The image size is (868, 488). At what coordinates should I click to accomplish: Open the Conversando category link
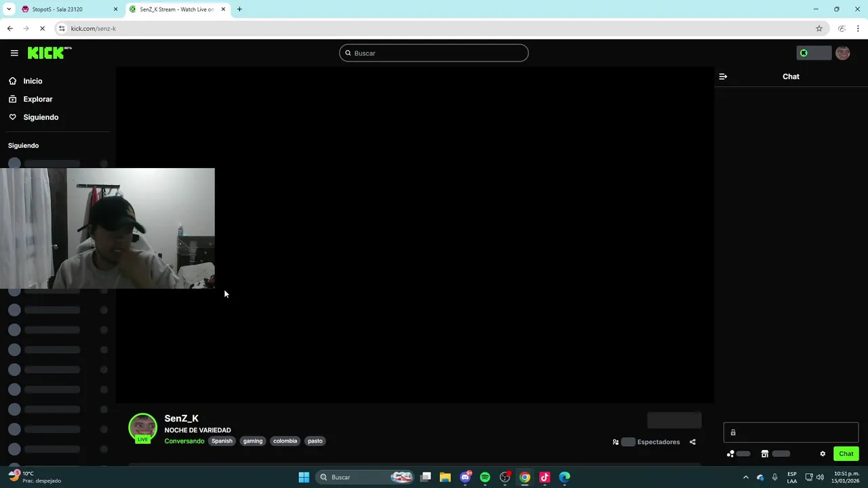coord(184,441)
